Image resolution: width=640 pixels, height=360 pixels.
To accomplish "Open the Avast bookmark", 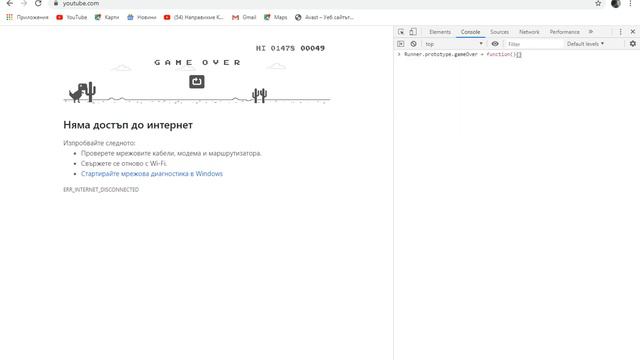I will coord(324,17).
